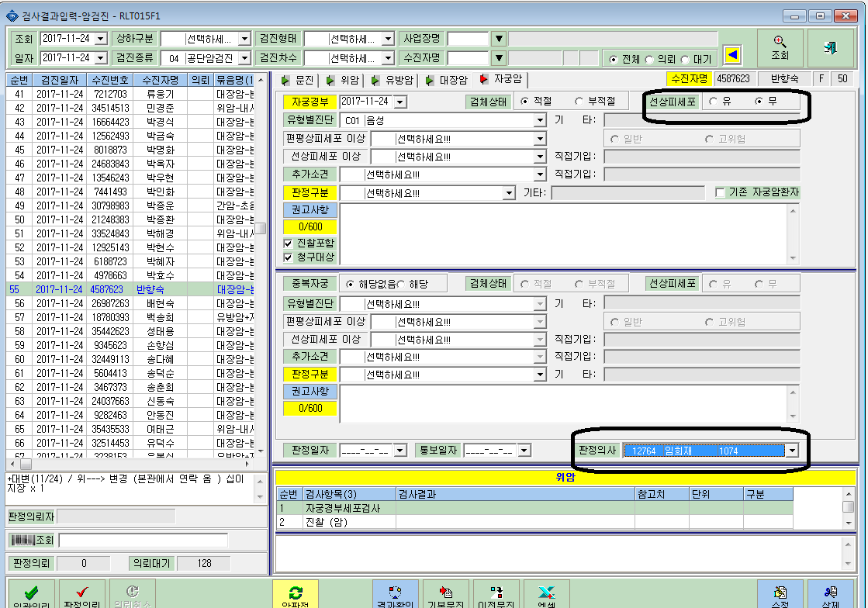The height and width of the screenshot is (608, 868).
Task: Click the blue left-arrow yellow icon
Action: click(x=731, y=55)
